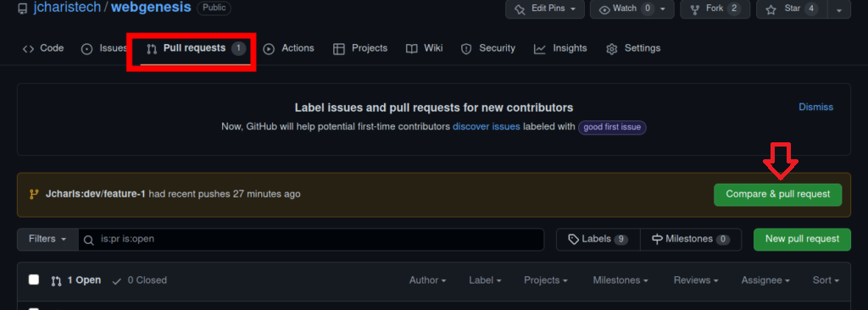Click the Actions play icon
868x310 pixels.
point(269,49)
